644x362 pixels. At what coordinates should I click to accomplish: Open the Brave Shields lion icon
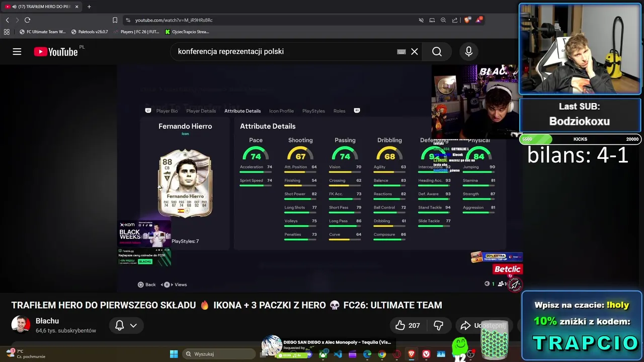[x=467, y=20]
